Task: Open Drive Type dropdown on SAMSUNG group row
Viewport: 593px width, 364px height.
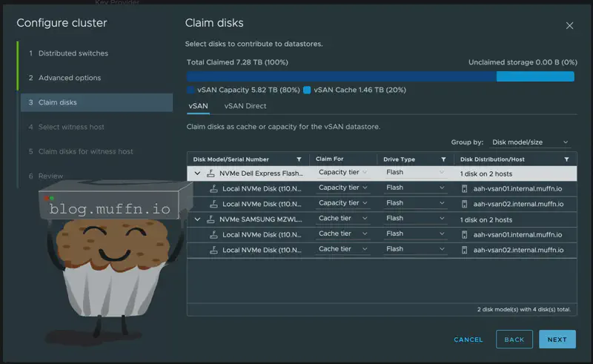Action: point(415,219)
